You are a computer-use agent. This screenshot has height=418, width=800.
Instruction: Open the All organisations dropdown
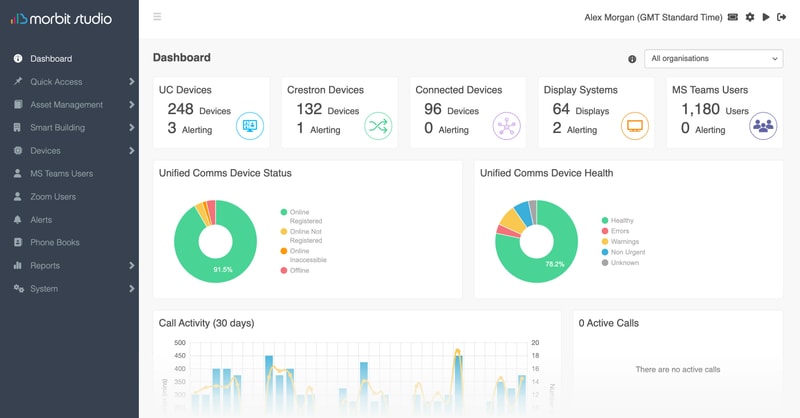[x=714, y=59]
